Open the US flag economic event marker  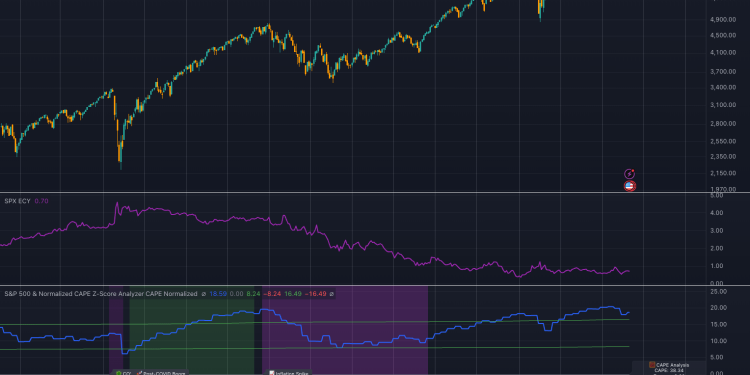pyautogui.click(x=629, y=186)
